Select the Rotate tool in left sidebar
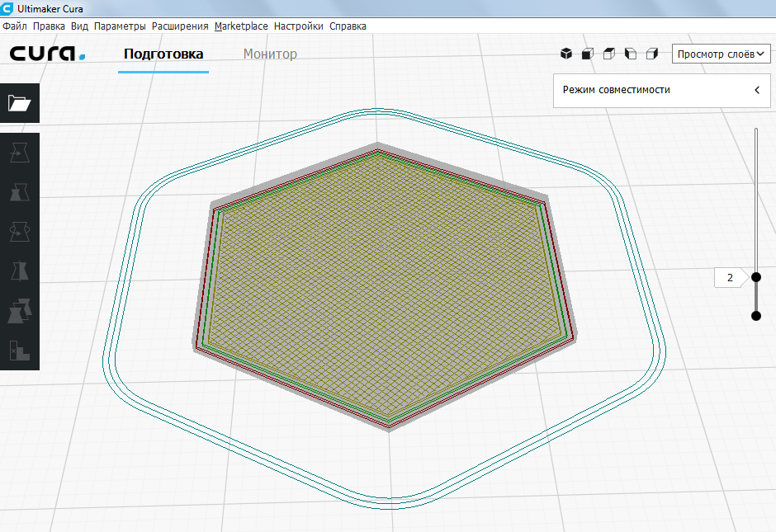This screenshot has width=776, height=532. coord(19,232)
